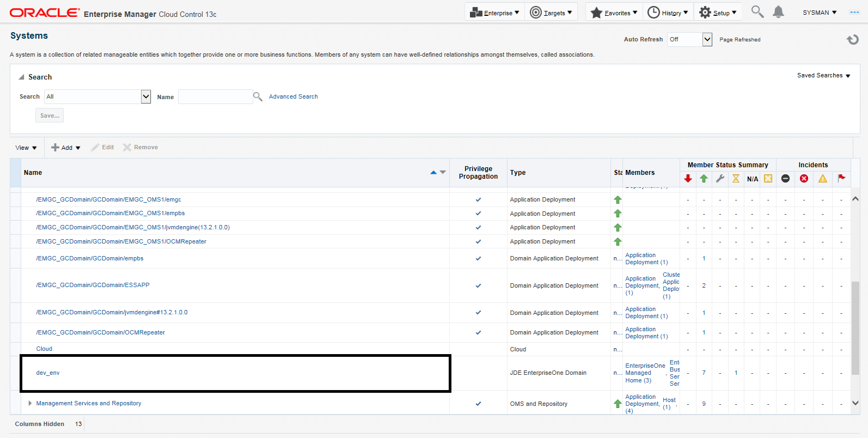
Task: Expand Management Services and Repository row
Action: coord(30,403)
